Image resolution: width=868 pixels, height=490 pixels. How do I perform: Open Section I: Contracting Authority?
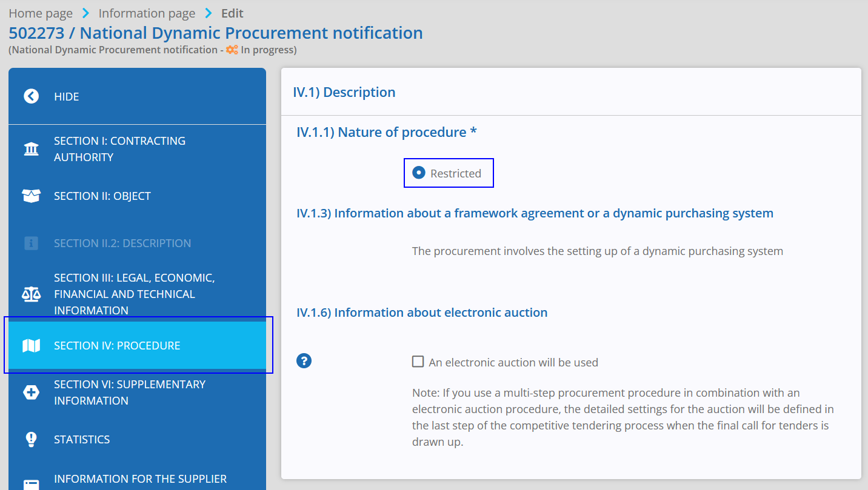[119, 148]
